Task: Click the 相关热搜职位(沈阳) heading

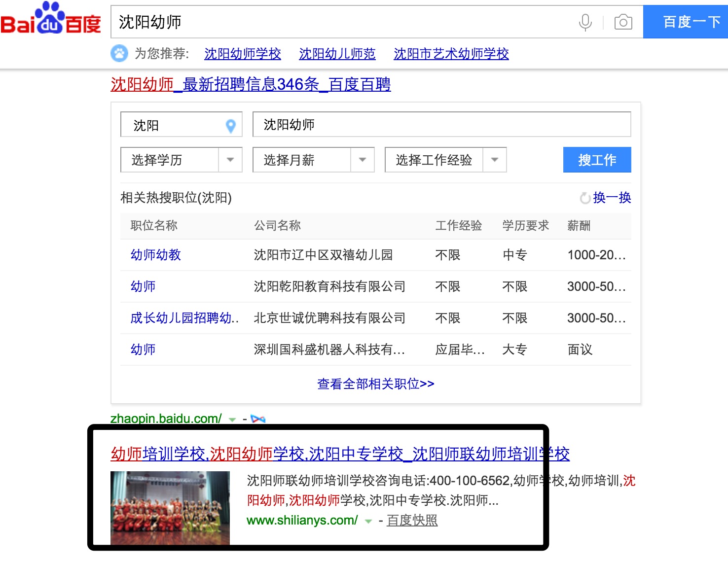Action: [176, 198]
